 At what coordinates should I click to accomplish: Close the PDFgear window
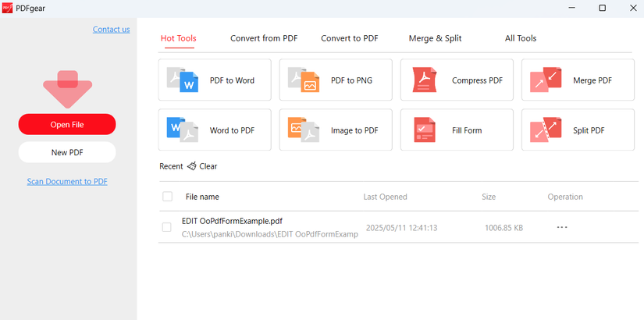(633, 8)
